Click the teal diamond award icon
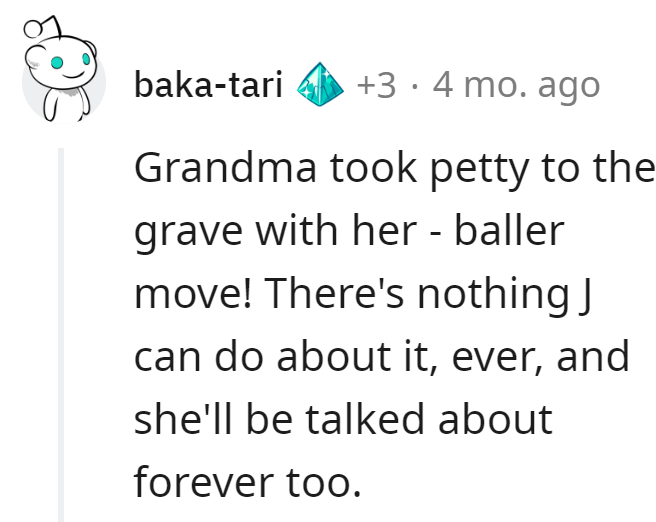656x522 pixels. [x=320, y=84]
